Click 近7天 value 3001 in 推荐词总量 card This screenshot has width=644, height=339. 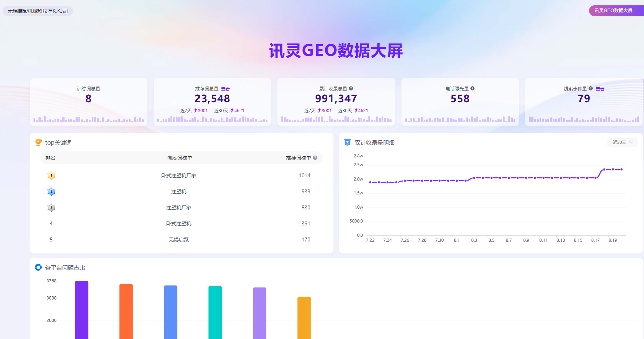pyautogui.click(x=203, y=111)
